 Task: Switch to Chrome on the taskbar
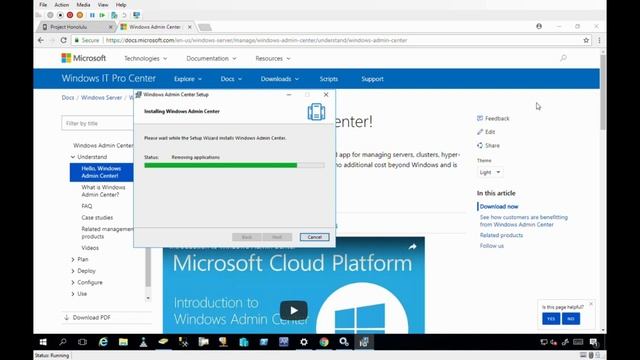(324, 342)
